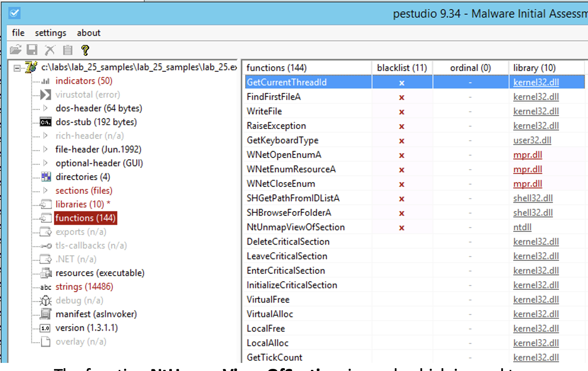Open shell32.dll link for SHGetPathFromIDListA
Viewport: 588px width, 371px height.
point(533,198)
